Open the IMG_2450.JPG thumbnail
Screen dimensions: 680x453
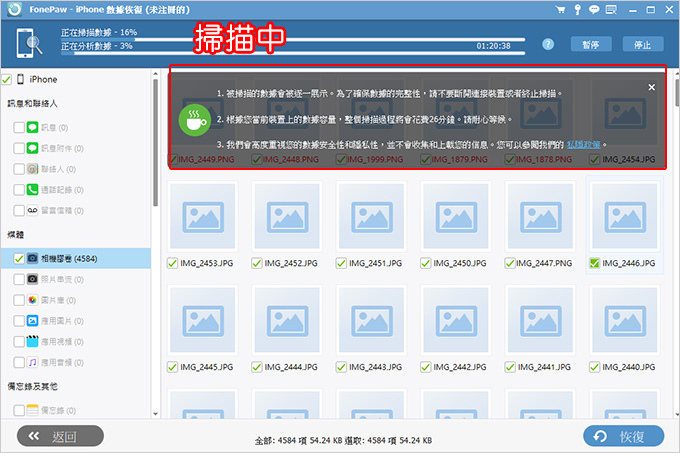coord(456,216)
